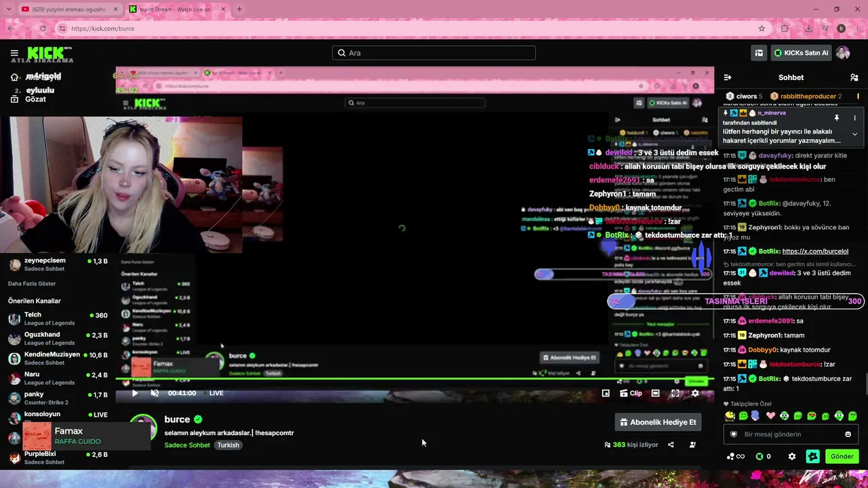Open the emoji picker in chat input
This screenshot has height=488, width=868.
(848, 434)
